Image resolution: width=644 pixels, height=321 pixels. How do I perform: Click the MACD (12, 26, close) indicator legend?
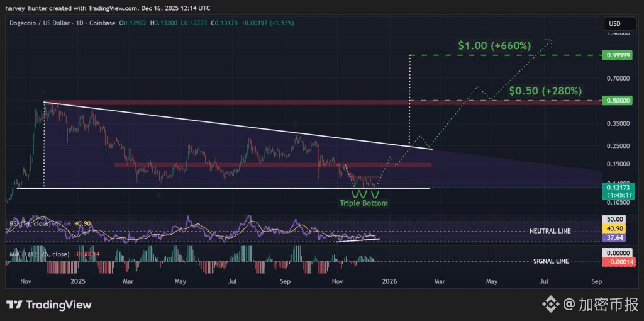pos(39,254)
